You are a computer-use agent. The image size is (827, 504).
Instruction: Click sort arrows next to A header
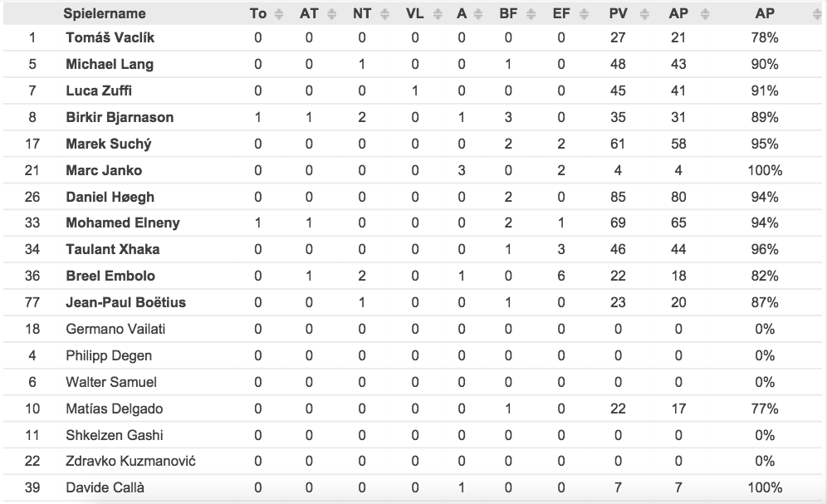pyautogui.click(x=478, y=14)
